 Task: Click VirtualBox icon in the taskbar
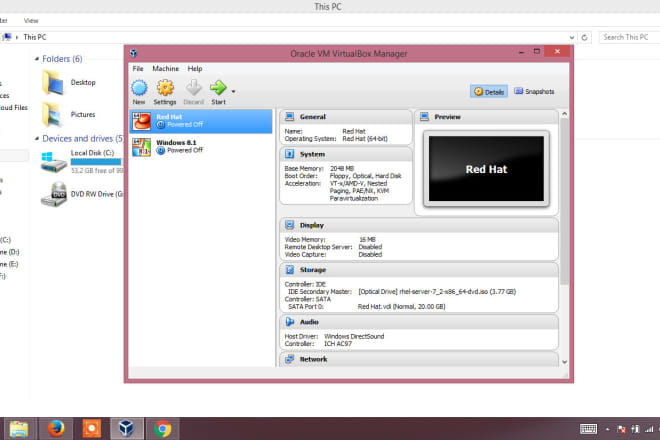pos(127,429)
